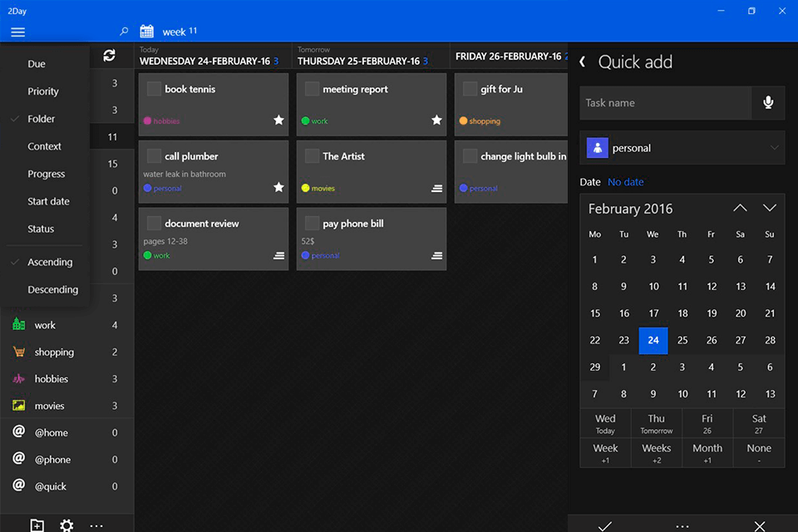Viewport: 798px width, 532px height.
Task: Open the week calendar view icon
Action: pos(146,32)
